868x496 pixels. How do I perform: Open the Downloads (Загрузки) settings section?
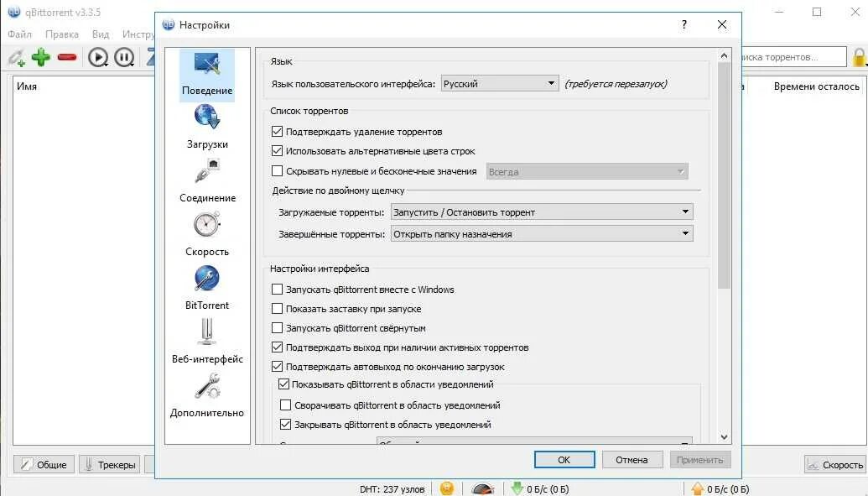[x=207, y=128]
